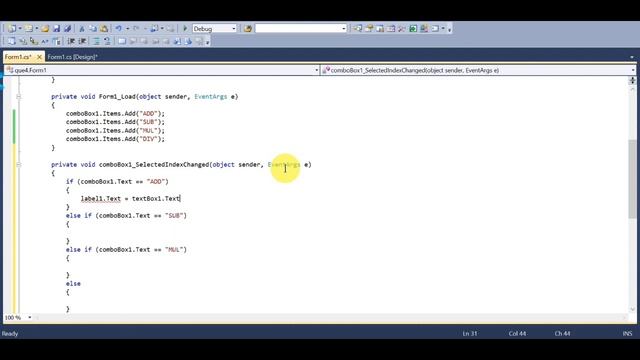The width and height of the screenshot is (640, 360).
Task: Click the Paste clipboard icon
Action: 104,29
